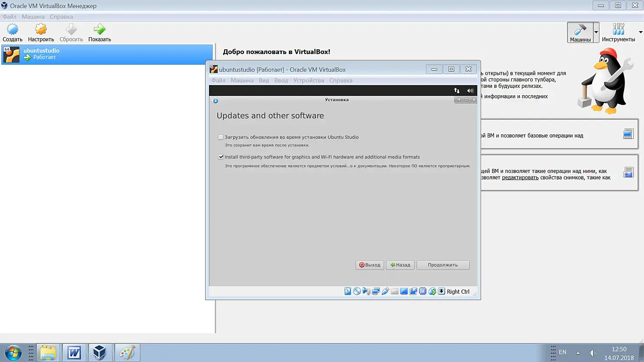Click the volume speaker icon in the guest top panel

coord(470,90)
